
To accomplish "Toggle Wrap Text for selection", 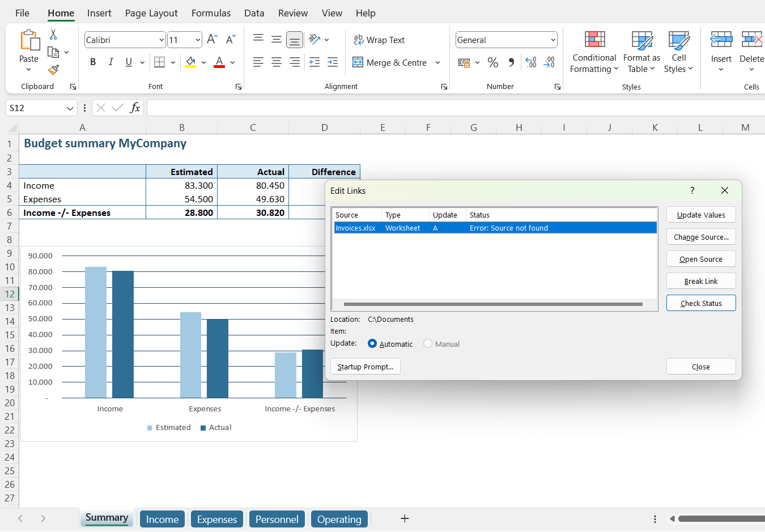I will tap(379, 40).
